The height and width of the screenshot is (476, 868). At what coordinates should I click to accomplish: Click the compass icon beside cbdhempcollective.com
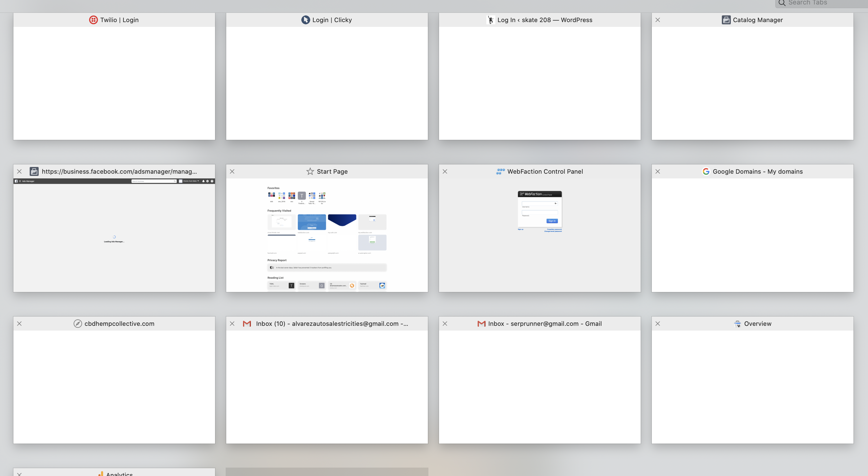[78, 324]
